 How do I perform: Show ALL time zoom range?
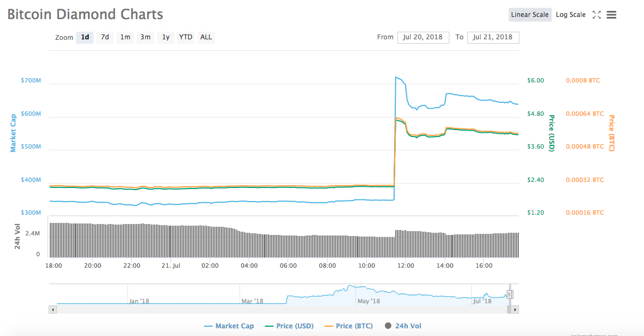point(206,37)
